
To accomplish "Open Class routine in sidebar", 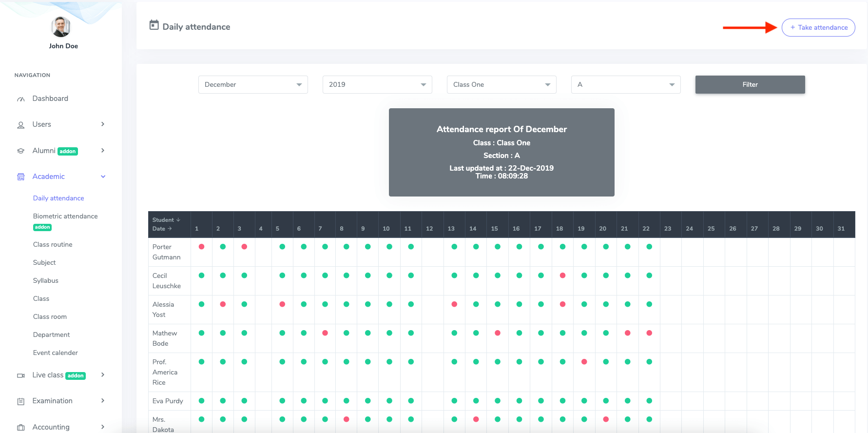I will click(x=53, y=244).
